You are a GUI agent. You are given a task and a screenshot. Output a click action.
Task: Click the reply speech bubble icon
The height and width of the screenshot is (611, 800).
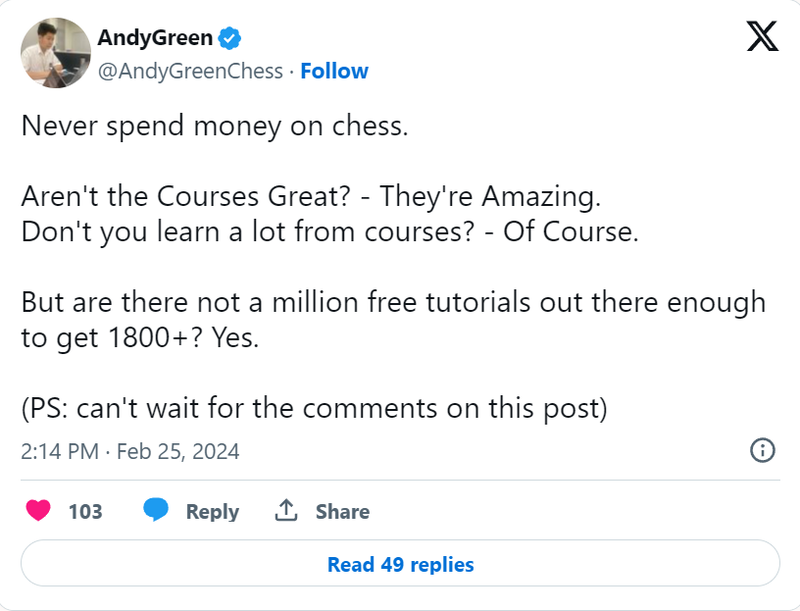pyautogui.click(x=155, y=511)
